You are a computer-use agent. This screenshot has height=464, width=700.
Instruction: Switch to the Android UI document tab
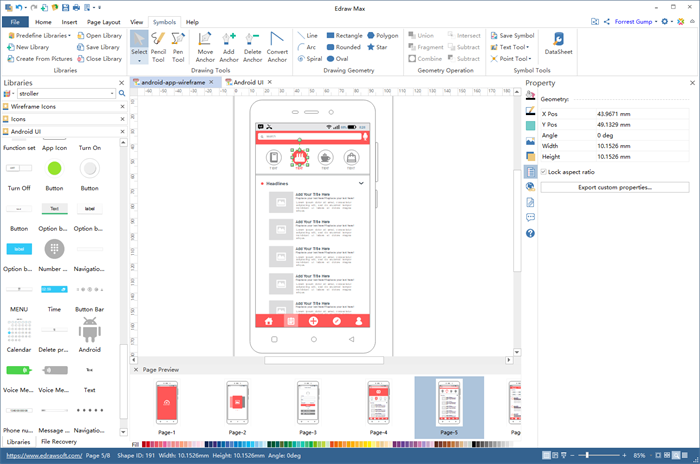click(x=248, y=83)
